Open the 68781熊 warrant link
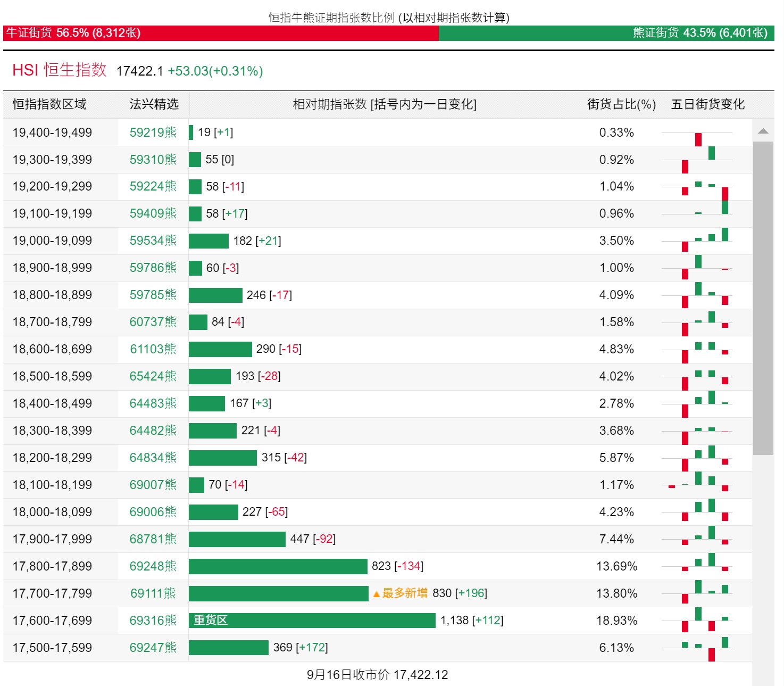This screenshot has height=686, width=784. [x=153, y=539]
